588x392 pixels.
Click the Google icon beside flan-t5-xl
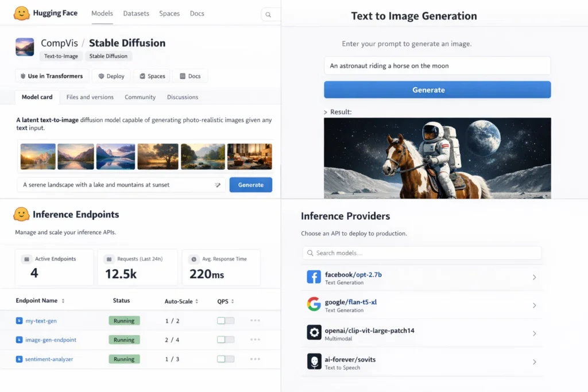(x=314, y=305)
